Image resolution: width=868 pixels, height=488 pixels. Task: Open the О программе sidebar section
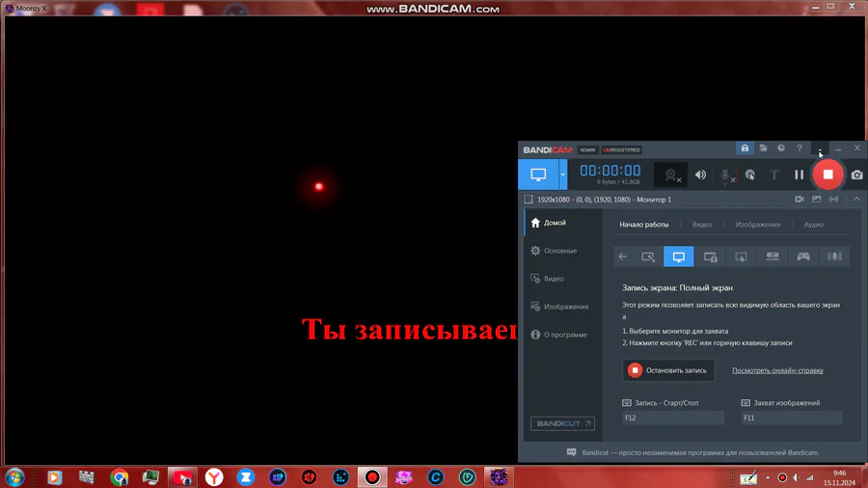point(563,335)
